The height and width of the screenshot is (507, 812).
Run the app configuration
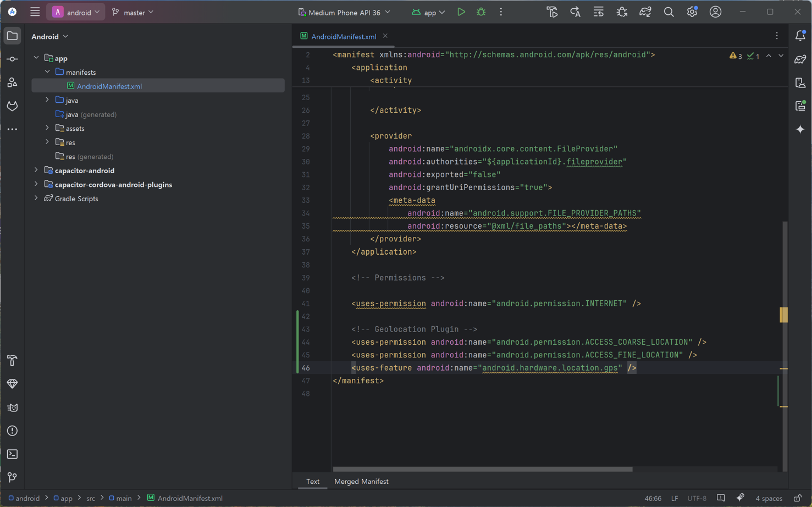click(461, 12)
